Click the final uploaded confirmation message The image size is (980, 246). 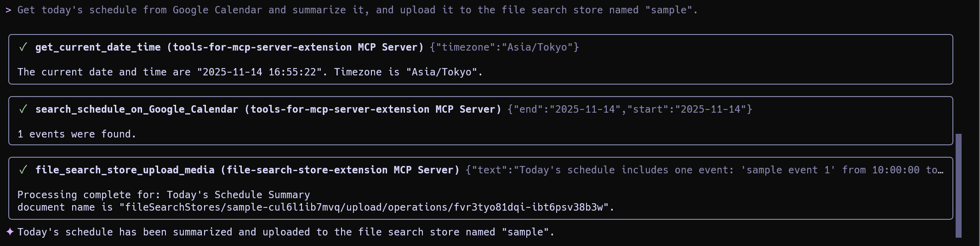click(286, 232)
